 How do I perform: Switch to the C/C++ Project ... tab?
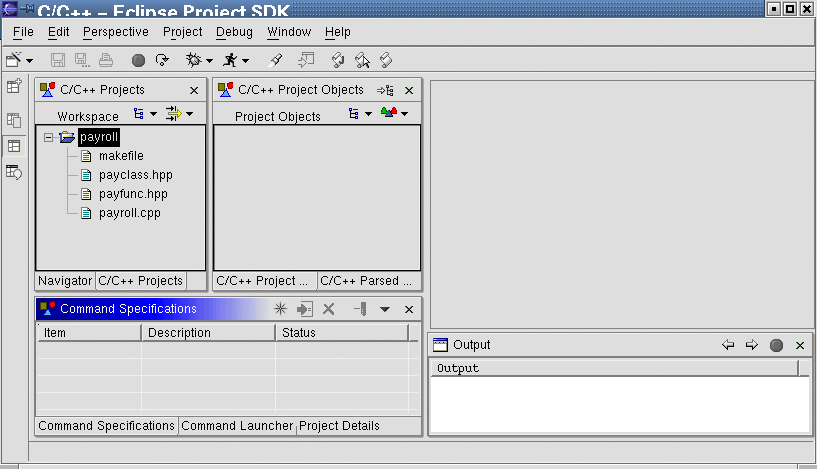(x=265, y=281)
